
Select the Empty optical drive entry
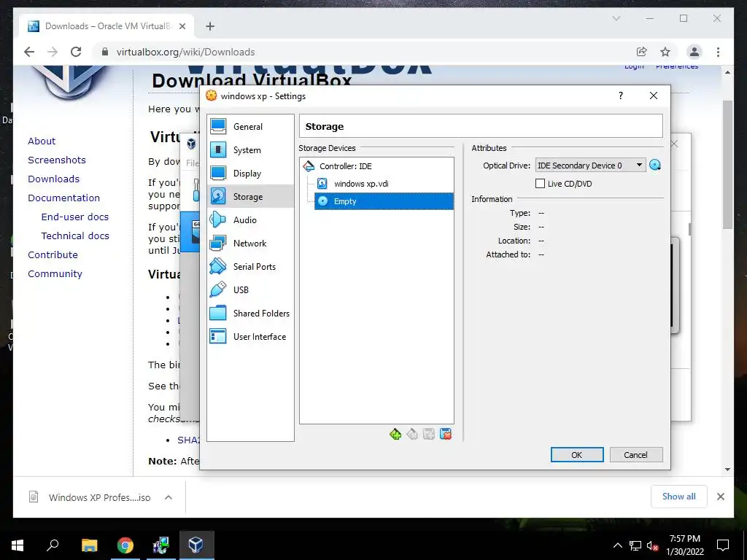tap(384, 201)
